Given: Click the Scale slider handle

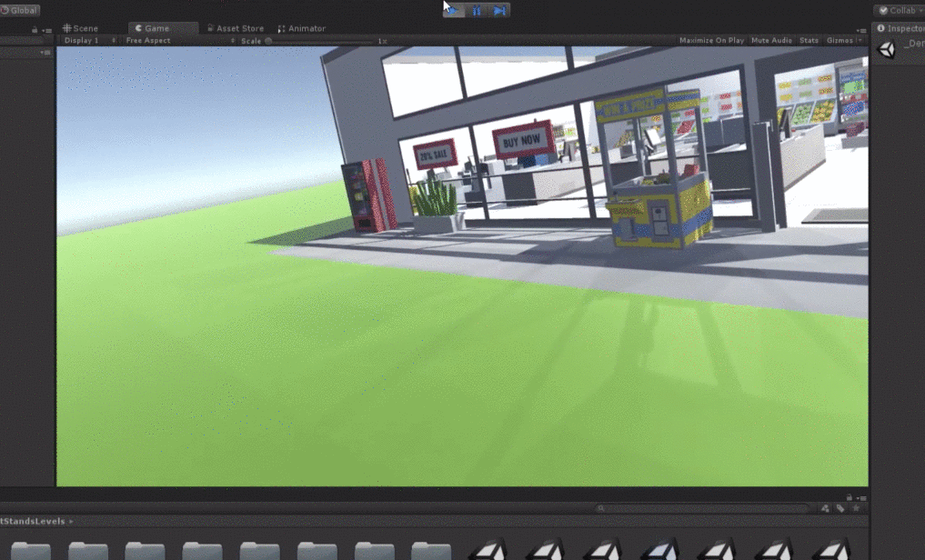Looking at the screenshot, I should pyautogui.click(x=268, y=41).
